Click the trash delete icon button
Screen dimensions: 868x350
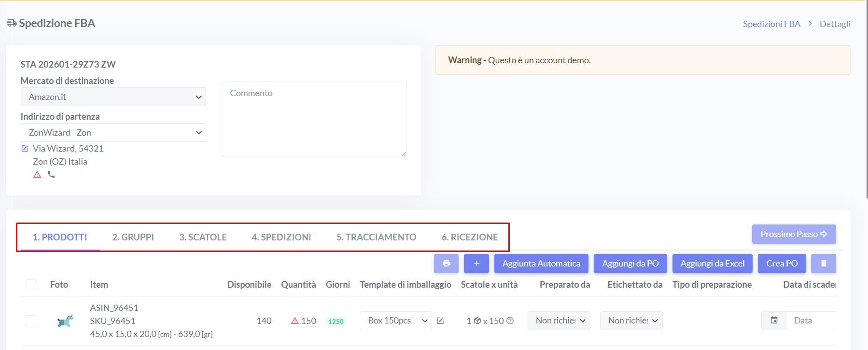click(823, 264)
